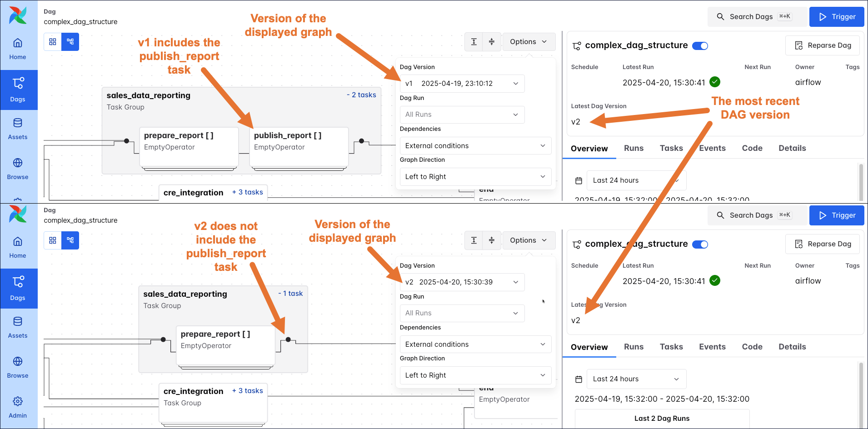Switch to the Code tab
This screenshot has width=868, height=429.
[x=752, y=148]
